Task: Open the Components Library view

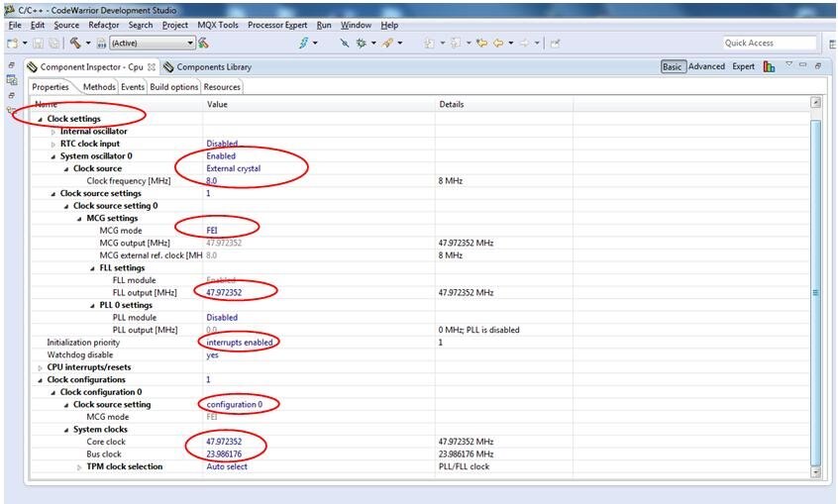Action: click(x=213, y=67)
